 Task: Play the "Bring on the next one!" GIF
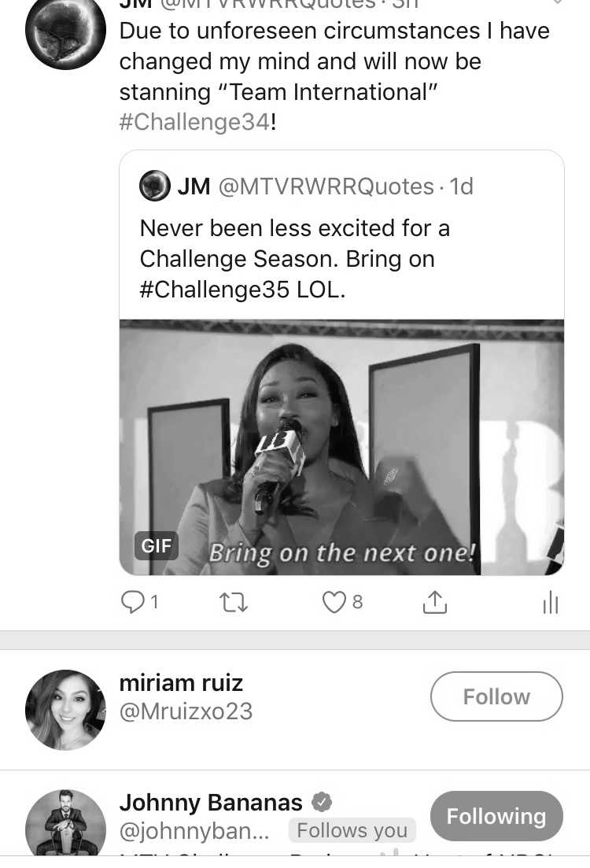pos(341,447)
